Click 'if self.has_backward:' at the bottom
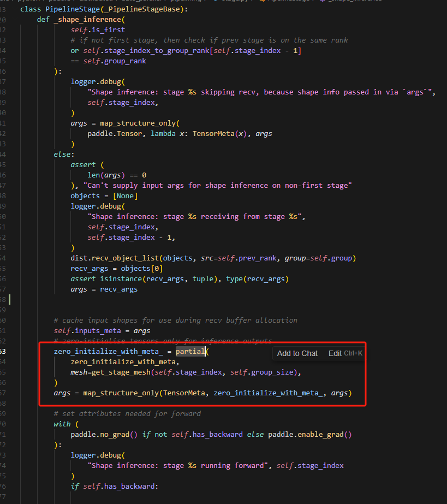 pyautogui.click(x=114, y=487)
